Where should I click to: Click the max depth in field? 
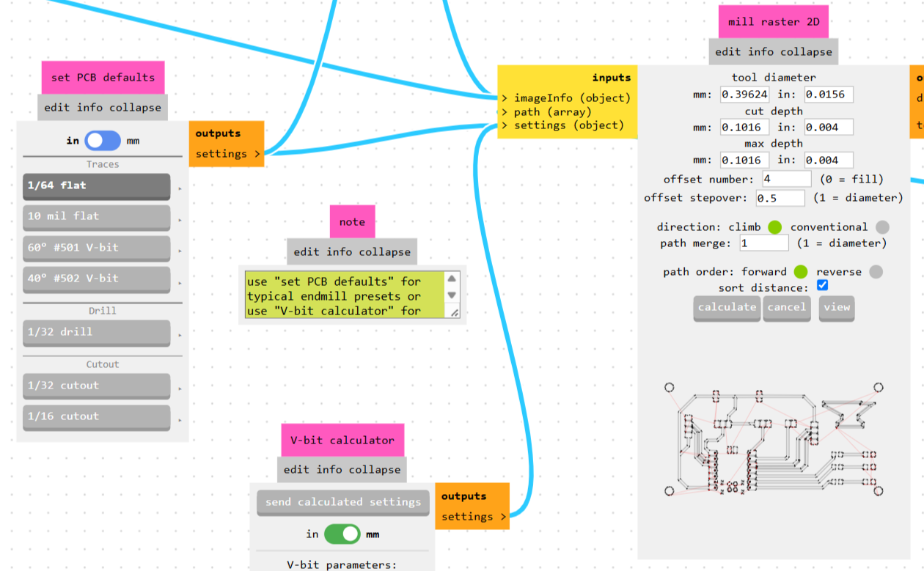pyautogui.click(x=829, y=160)
